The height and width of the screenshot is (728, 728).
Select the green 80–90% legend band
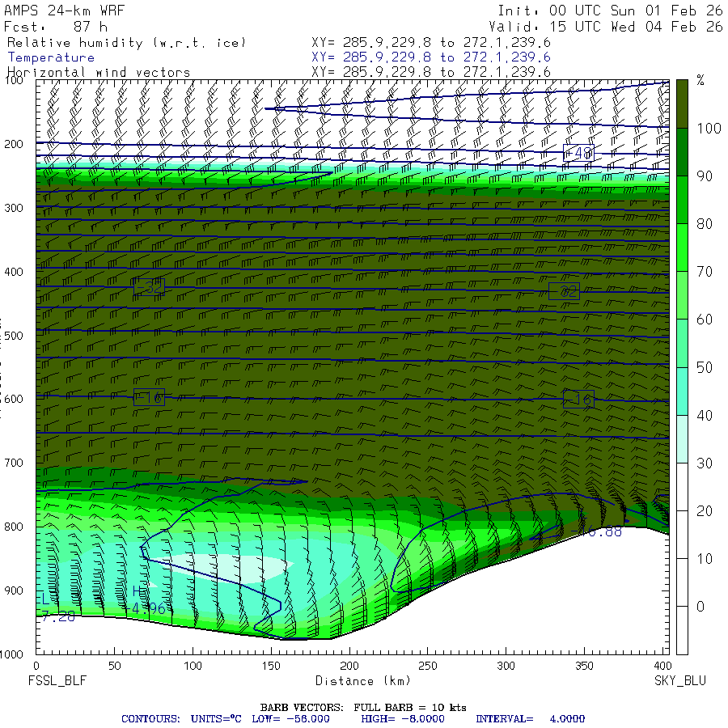pos(682,200)
